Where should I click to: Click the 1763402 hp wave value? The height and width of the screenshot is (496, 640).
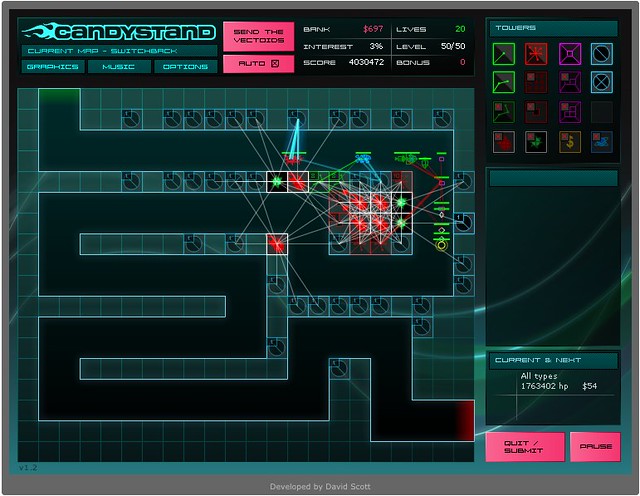pyautogui.click(x=544, y=386)
